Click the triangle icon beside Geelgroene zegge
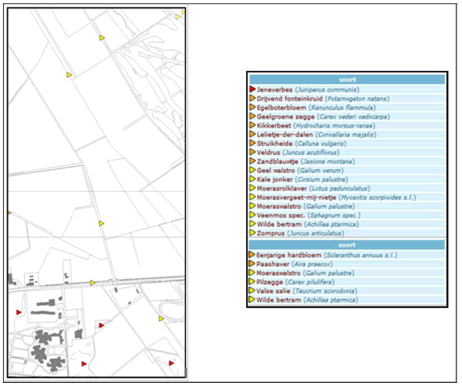Image resolution: width=462 pixels, height=386 pixels. pos(252,116)
